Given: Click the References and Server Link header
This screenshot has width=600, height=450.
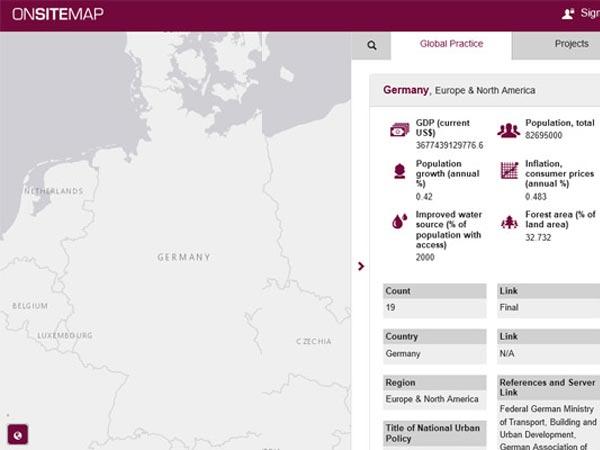Looking at the screenshot, I should click(x=549, y=387).
